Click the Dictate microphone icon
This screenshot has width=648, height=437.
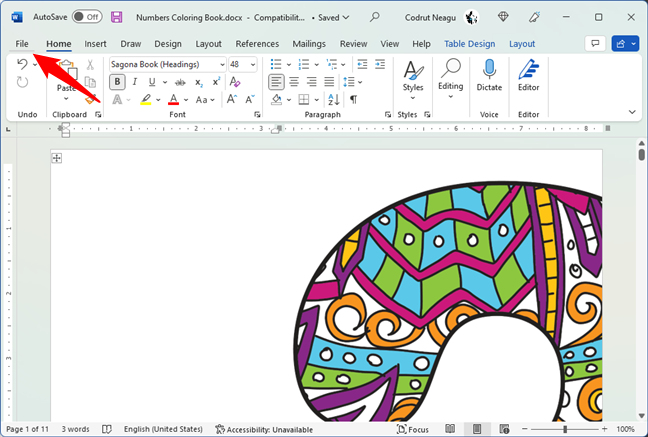pyautogui.click(x=489, y=69)
